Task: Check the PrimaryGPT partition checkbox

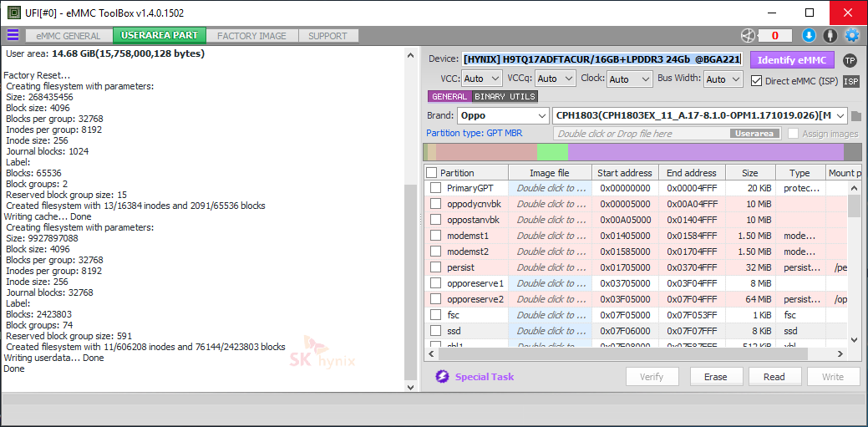Action: tap(435, 188)
